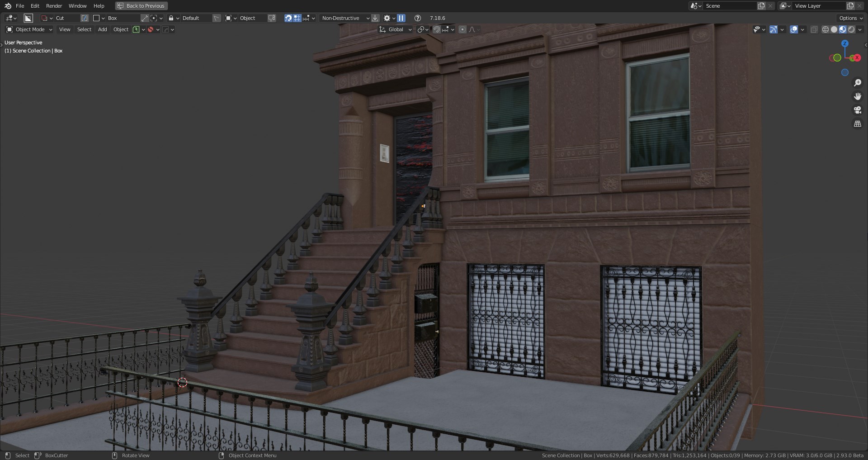
Task: Click the snap increment icon in topbar
Action: (x=309, y=18)
